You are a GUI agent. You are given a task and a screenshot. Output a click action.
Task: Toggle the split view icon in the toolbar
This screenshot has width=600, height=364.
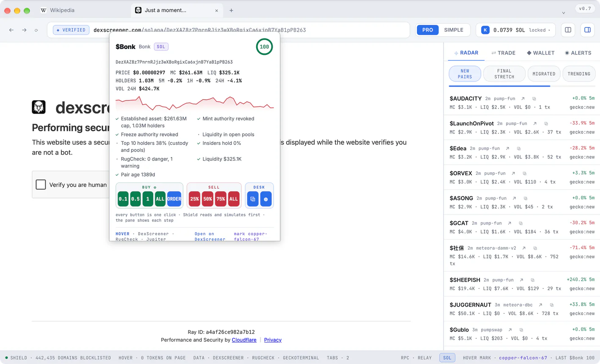click(x=568, y=30)
